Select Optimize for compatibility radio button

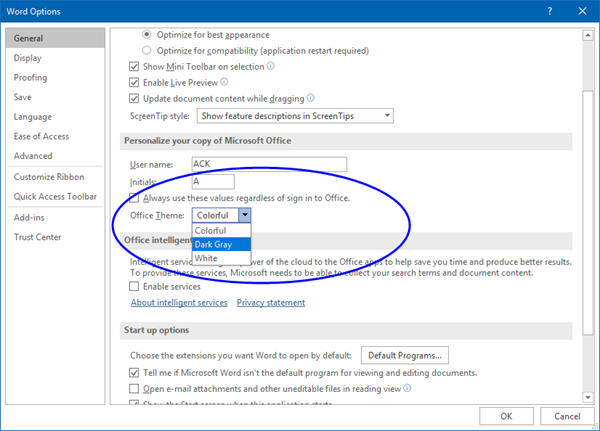(147, 50)
